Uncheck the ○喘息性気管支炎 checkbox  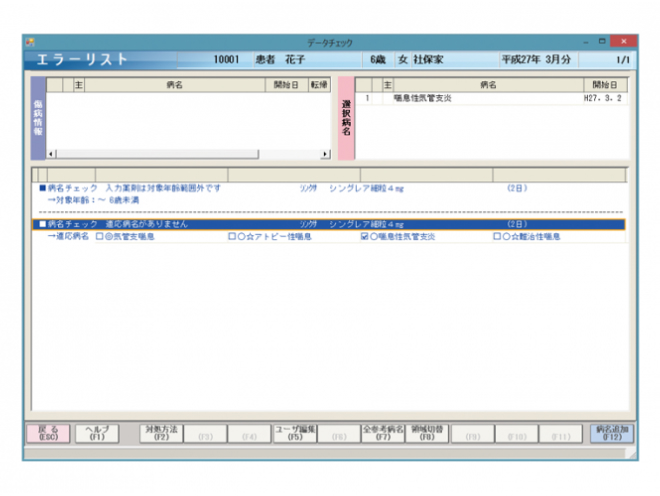(x=365, y=237)
